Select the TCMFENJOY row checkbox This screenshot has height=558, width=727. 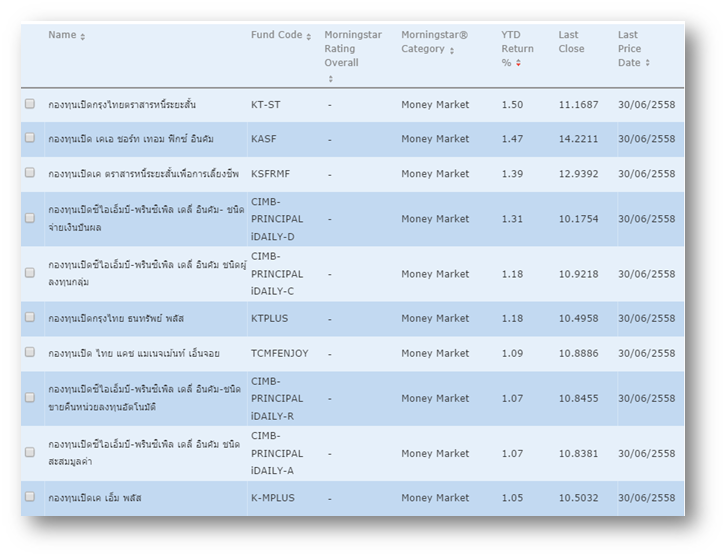coord(30,352)
